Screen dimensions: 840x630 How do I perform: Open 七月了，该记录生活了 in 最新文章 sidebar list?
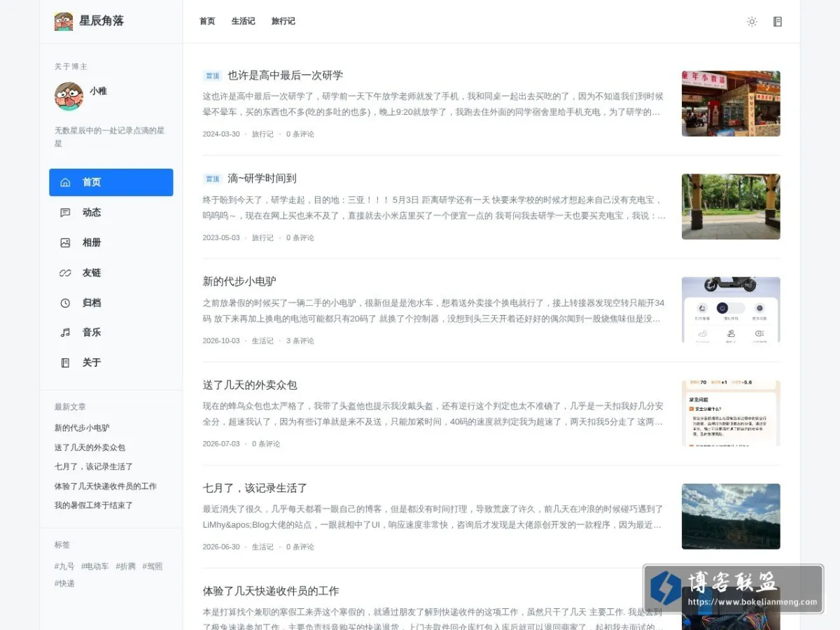coord(94,467)
